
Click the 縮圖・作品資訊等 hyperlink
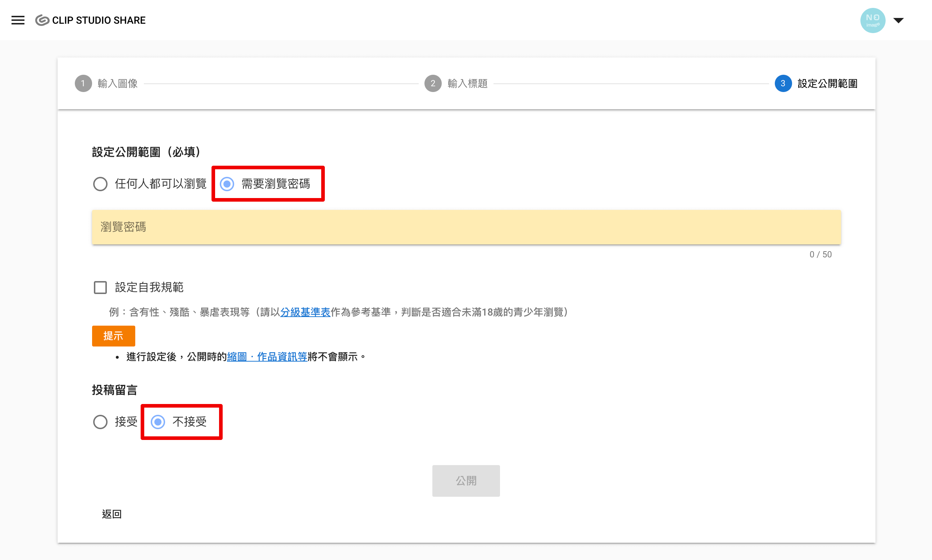tap(265, 357)
